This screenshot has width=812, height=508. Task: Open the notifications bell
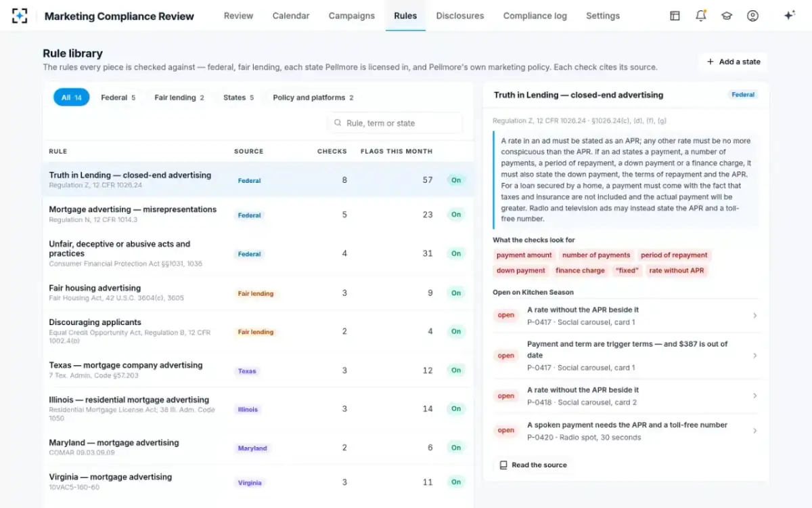click(x=701, y=16)
